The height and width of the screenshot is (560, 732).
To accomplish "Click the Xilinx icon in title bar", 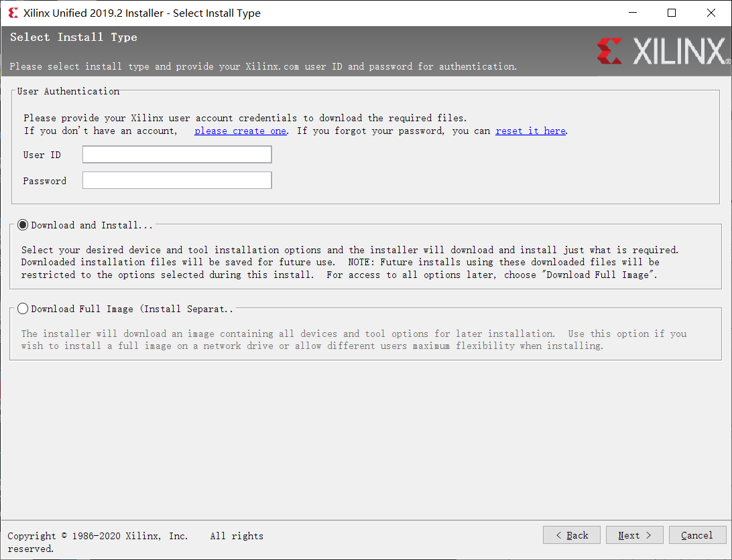I will (x=13, y=13).
